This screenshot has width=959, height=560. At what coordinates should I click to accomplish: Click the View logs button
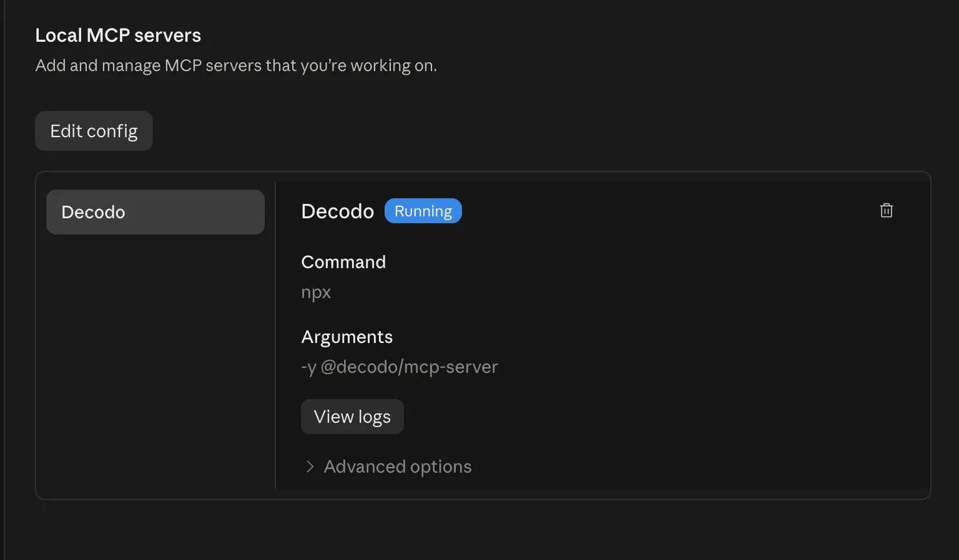[352, 416]
